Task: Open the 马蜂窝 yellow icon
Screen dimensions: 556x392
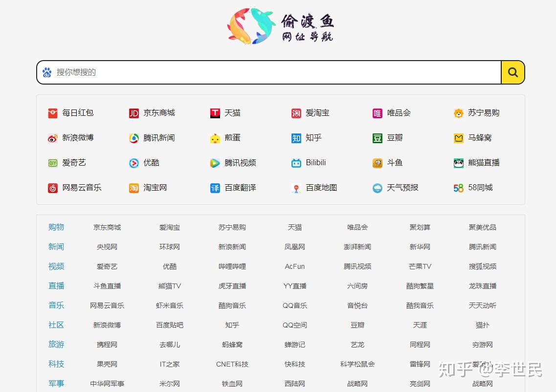Action: click(x=459, y=138)
